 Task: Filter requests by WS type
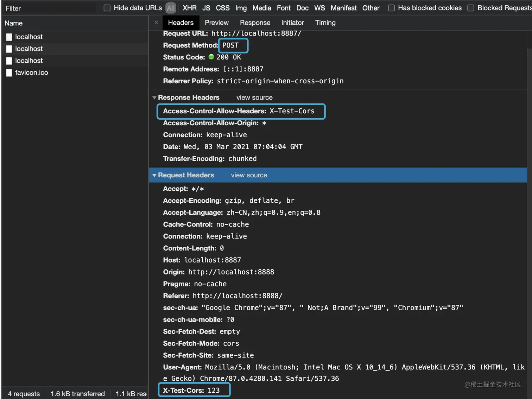(x=319, y=8)
